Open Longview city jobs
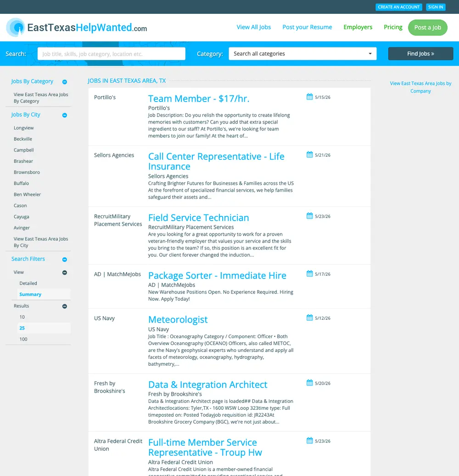The width and height of the screenshot is (459, 476). (24, 128)
